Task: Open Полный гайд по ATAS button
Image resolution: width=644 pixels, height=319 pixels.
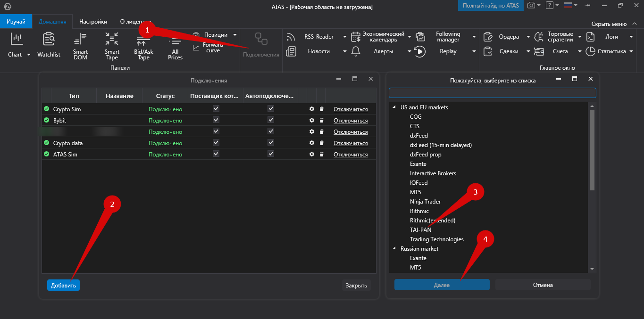Action: pyautogui.click(x=491, y=6)
